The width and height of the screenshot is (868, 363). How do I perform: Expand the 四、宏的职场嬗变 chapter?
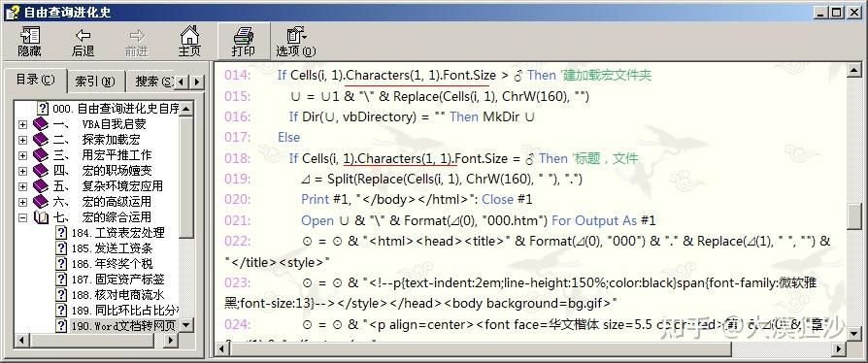tap(22, 171)
